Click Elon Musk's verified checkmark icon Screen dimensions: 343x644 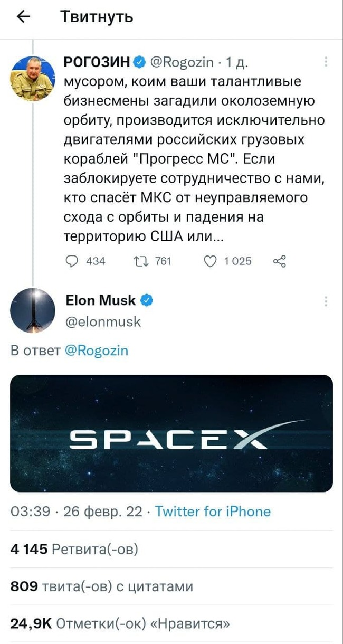(148, 300)
